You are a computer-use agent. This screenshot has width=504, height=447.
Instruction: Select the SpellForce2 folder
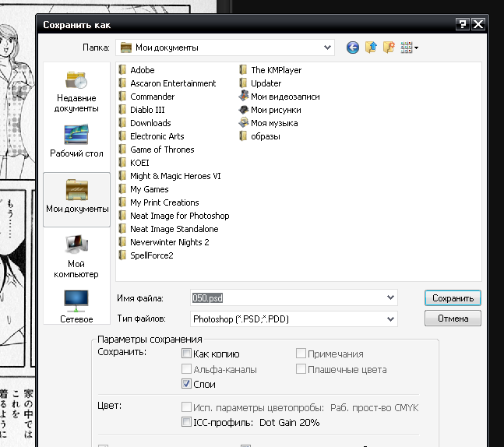point(146,255)
